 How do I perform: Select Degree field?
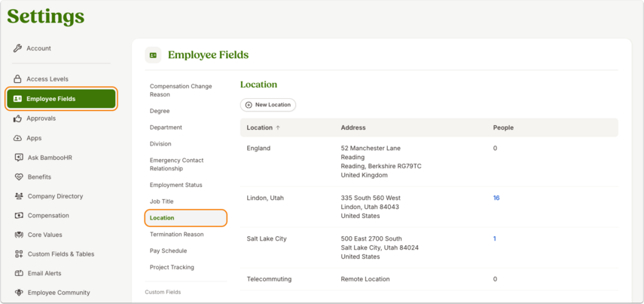click(160, 111)
